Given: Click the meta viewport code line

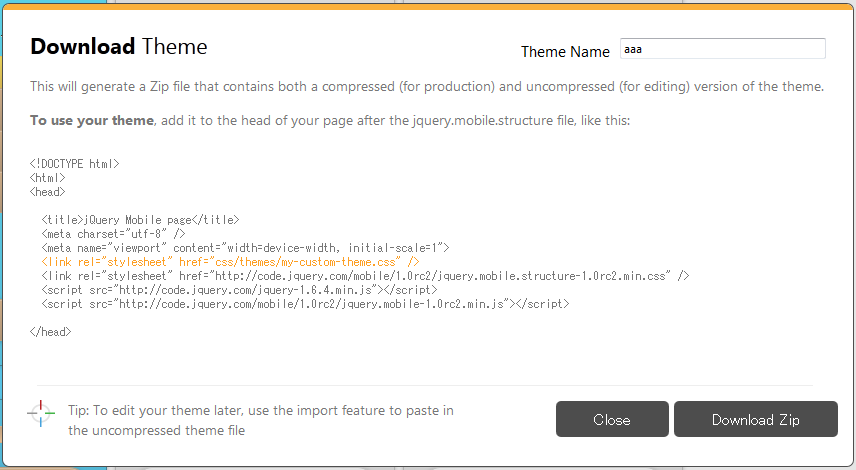Looking at the screenshot, I should (246, 247).
